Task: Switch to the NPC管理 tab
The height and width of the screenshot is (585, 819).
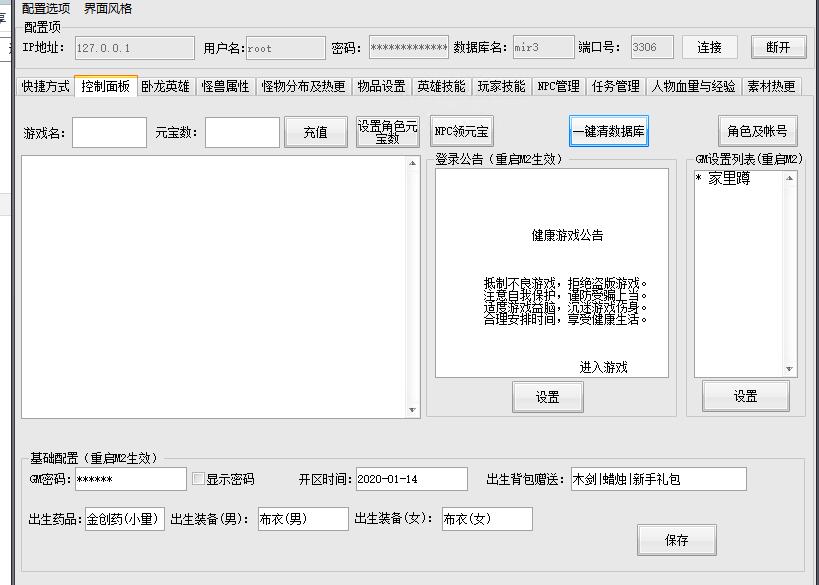Action: click(x=558, y=87)
